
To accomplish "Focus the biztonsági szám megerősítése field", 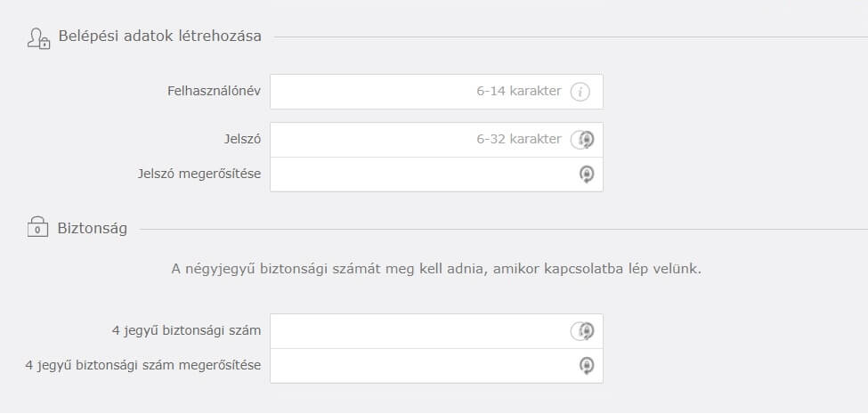I will click(x=436, y=366).
